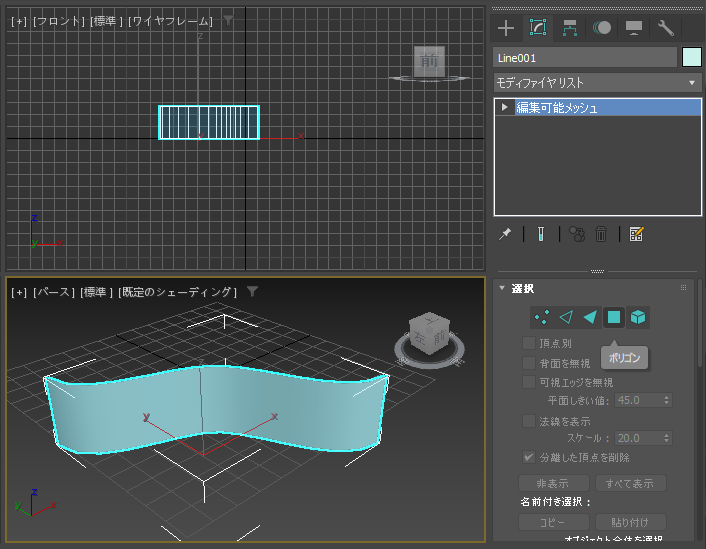Open the Hierarchy panel tab

pyautogui.click(x=570, y=28)
